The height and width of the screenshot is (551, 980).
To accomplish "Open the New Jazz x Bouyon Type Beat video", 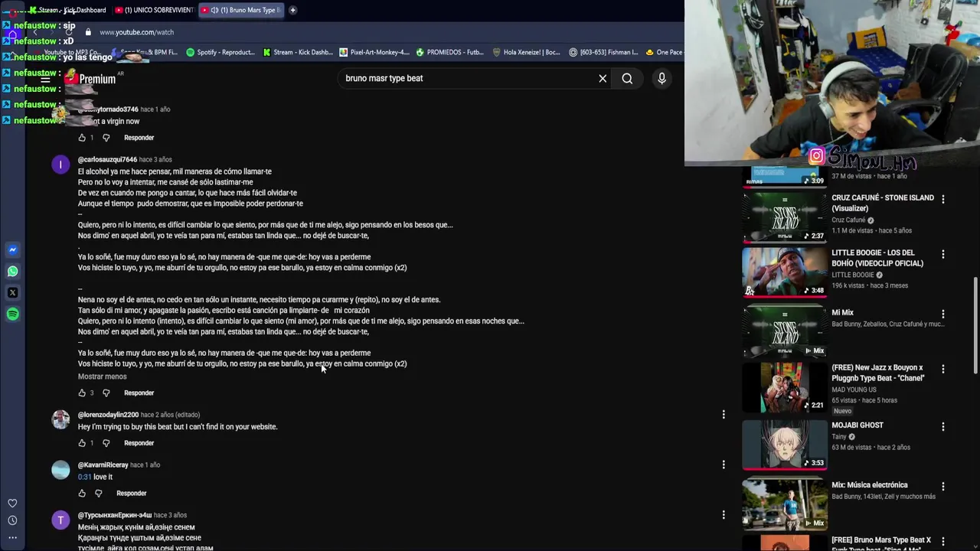I will [877, 373].
